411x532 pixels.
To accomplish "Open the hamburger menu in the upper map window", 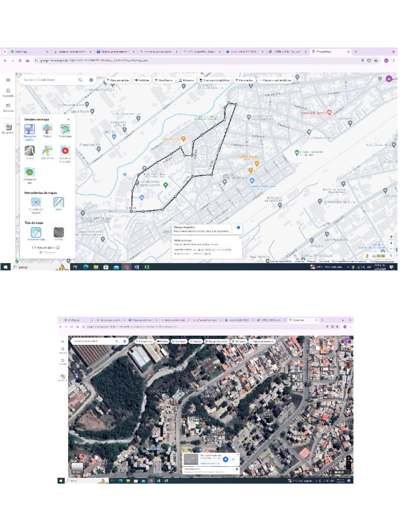I will [8, 80].
